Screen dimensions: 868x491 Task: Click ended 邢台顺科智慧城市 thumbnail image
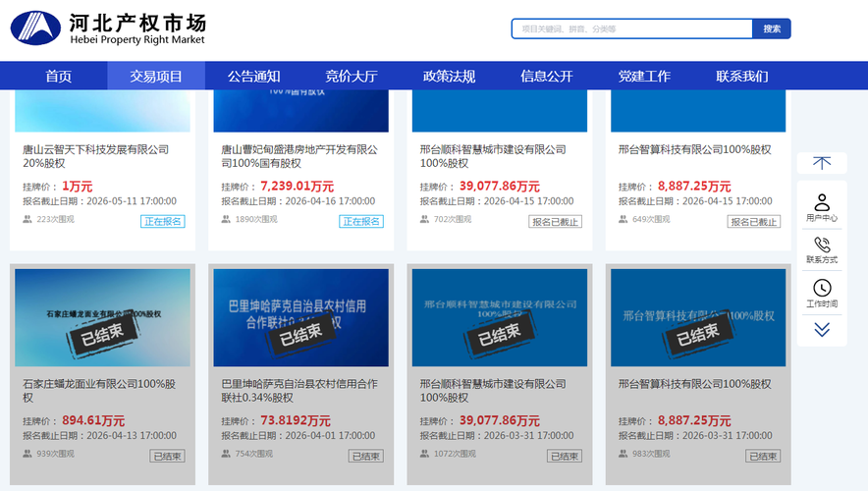pyautogui.click(x=500, y=318)
